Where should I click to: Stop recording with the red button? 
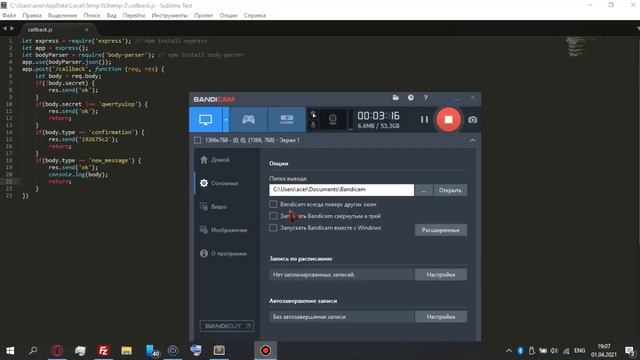click(x=448, y=120)
